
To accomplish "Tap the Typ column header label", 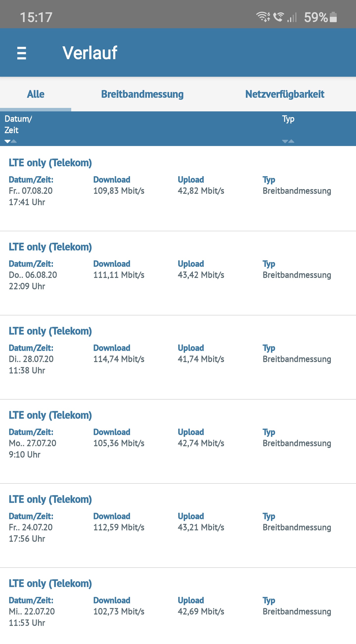I will tap(288, 119).
